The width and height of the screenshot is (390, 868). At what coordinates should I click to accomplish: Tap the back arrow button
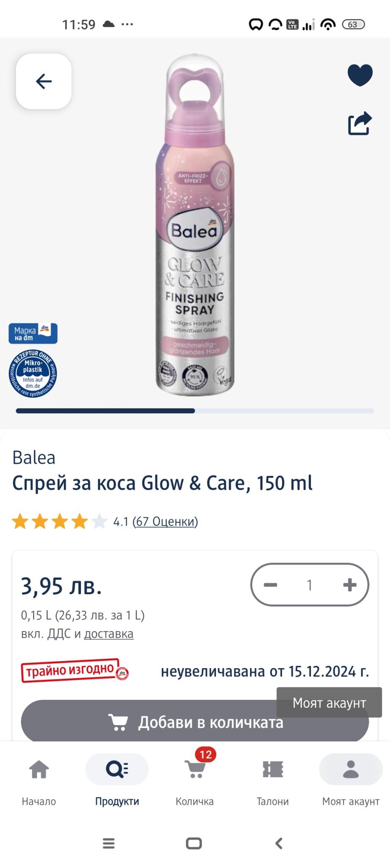44,81
